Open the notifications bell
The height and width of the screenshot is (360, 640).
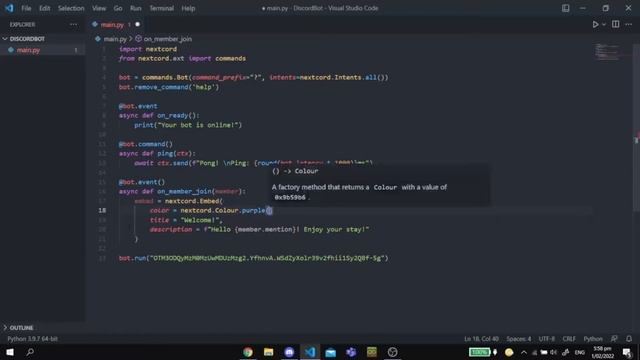(x=629, y=339)
